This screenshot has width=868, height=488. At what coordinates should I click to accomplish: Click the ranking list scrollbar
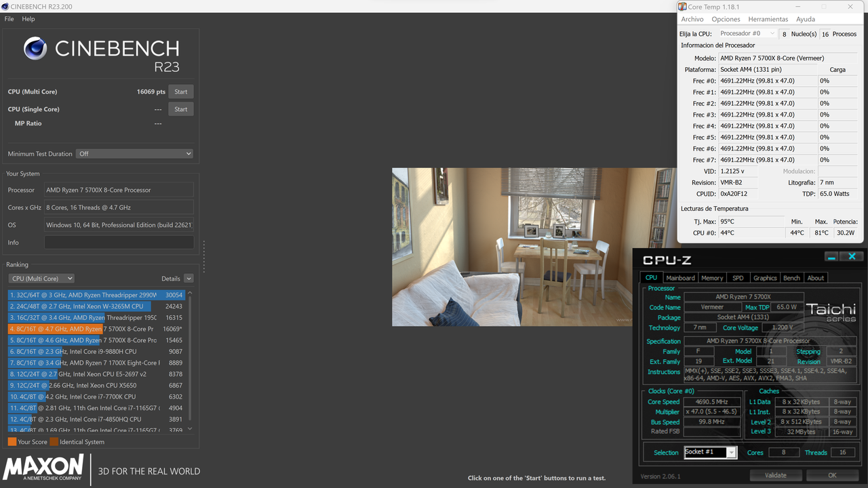[x=189, y=359]
